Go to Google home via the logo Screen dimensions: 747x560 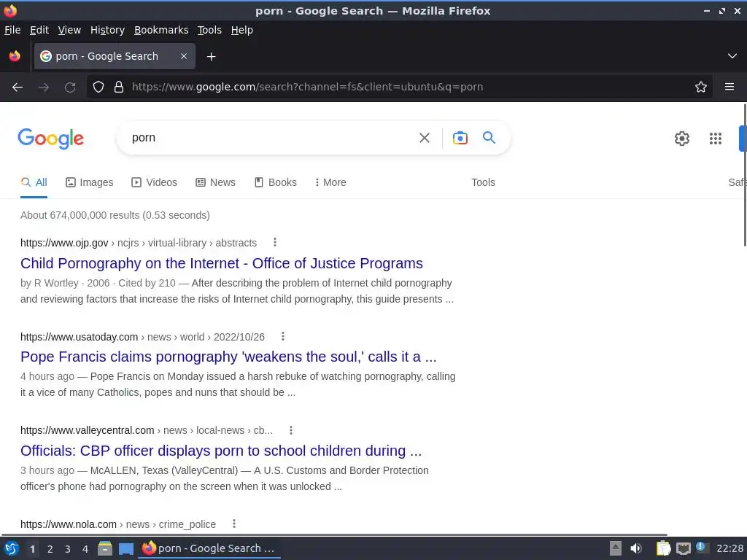coord(50,139)
